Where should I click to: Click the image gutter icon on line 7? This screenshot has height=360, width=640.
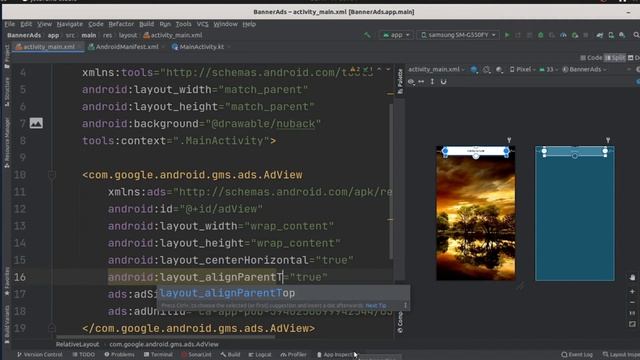click(x=36, y=123)
